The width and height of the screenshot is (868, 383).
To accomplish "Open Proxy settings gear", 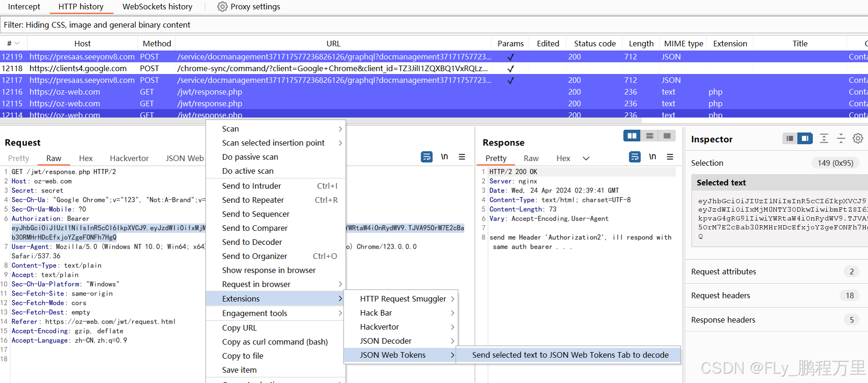I will point(222,7).
